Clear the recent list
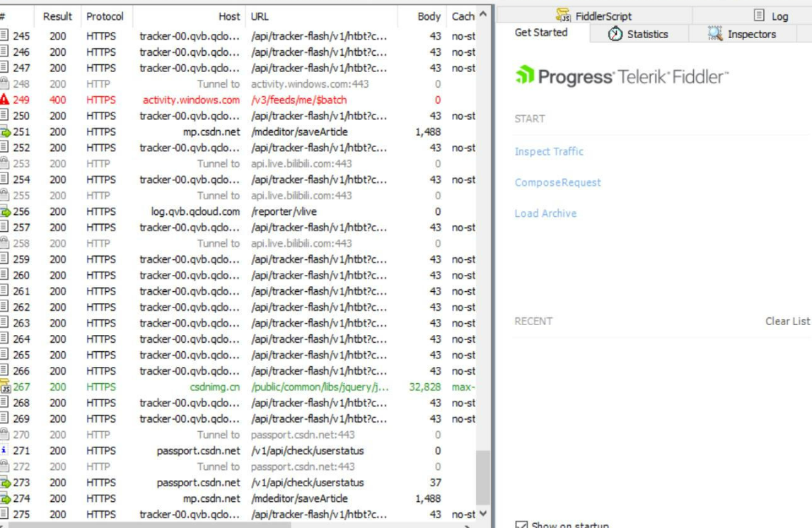812x528 pixels. (787, 321)
